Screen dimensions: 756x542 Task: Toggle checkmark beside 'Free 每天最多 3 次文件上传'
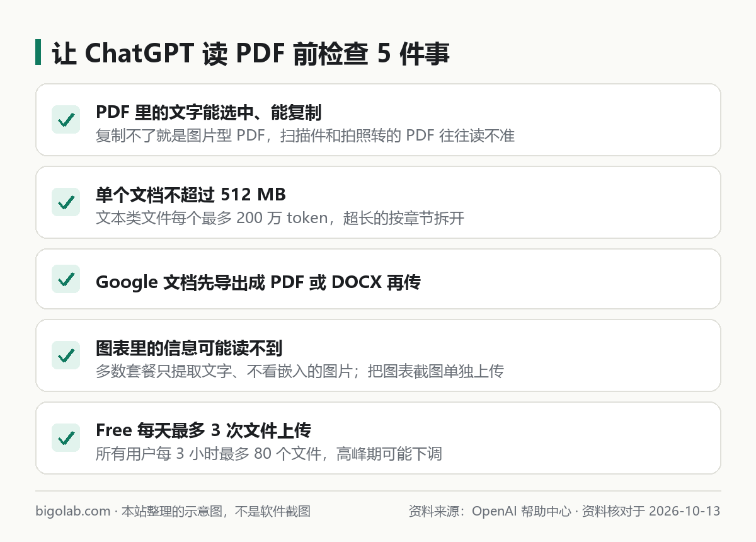click(x=66, y=438)
